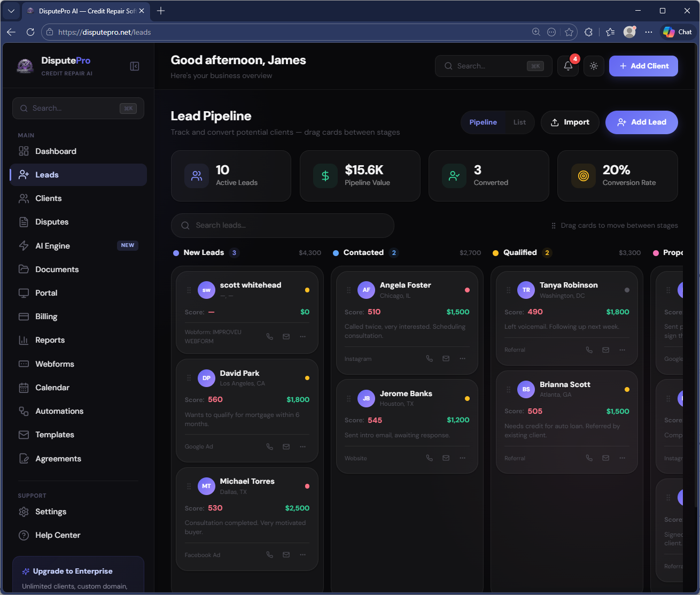
Task: Open the notifications bell
Action: click(568, 66)
